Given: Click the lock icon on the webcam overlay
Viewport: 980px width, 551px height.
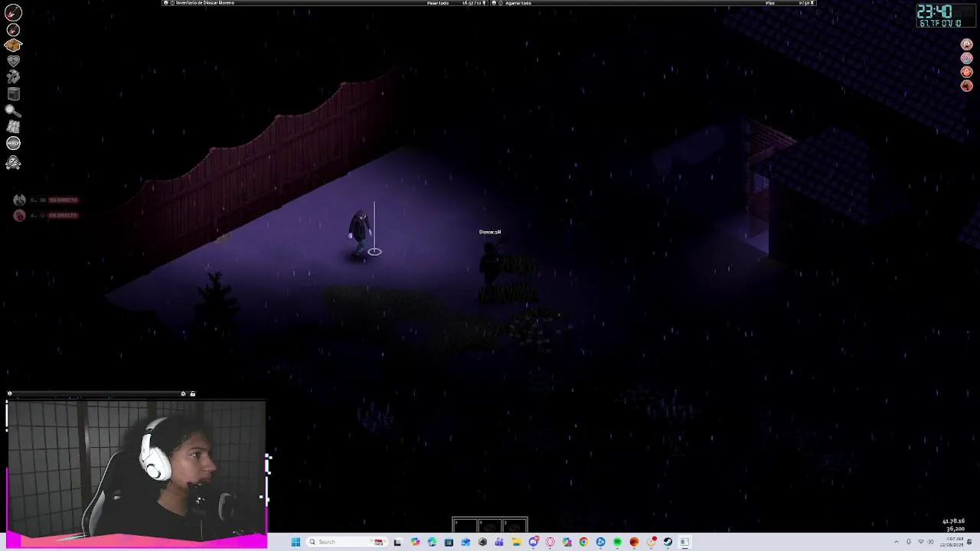Looking at the screenshot, I should pos(192,393).
